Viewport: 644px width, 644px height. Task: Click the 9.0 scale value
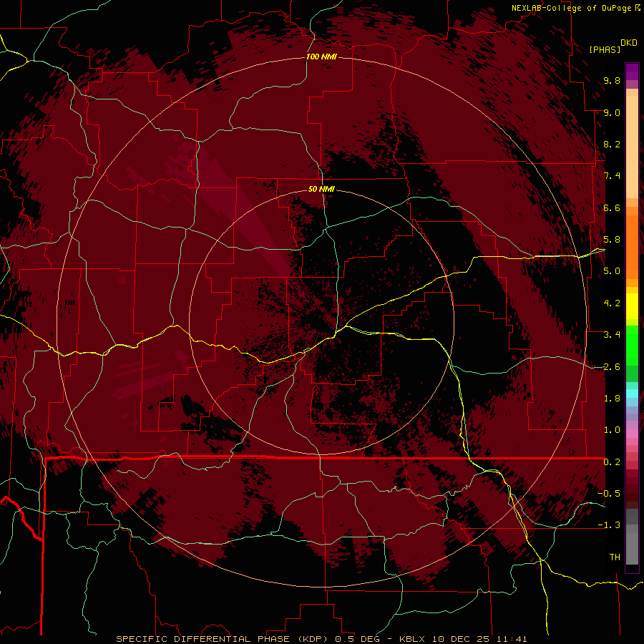pyautogui.click(x=612, y=113)
